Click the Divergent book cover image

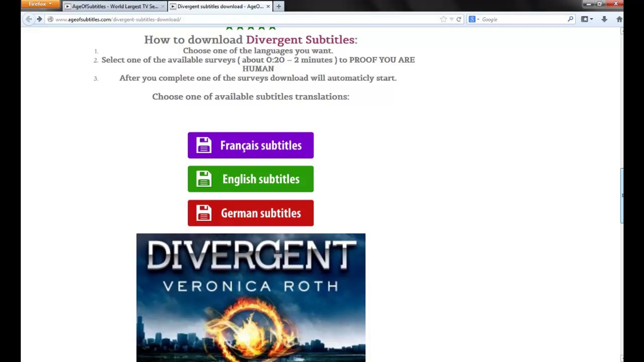(251, 297)
